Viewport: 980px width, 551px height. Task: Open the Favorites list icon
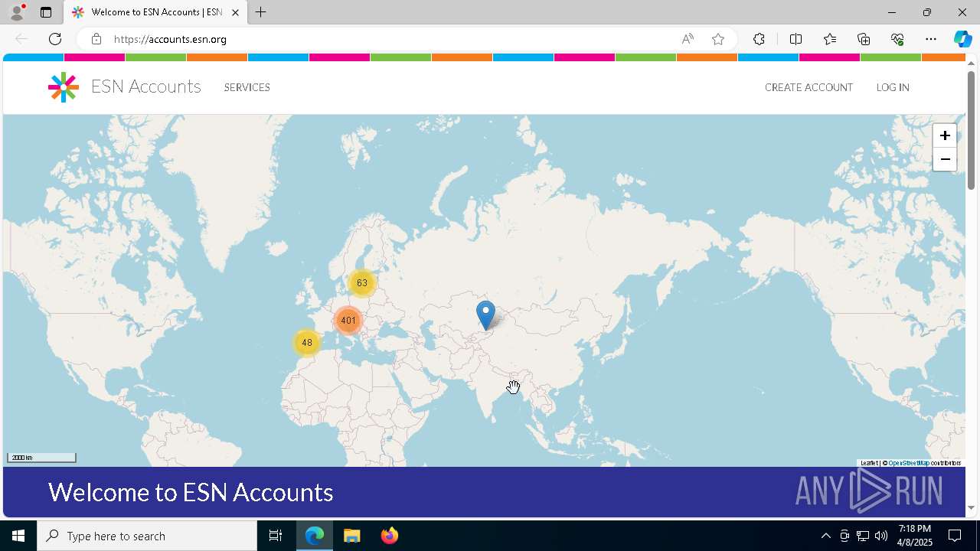(830, 39)
